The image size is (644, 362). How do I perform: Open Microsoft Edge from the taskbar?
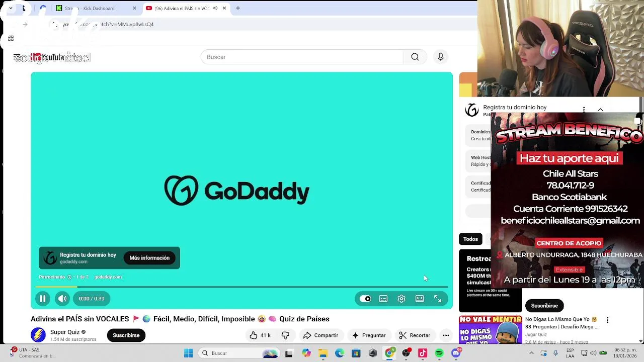(340, 353)
